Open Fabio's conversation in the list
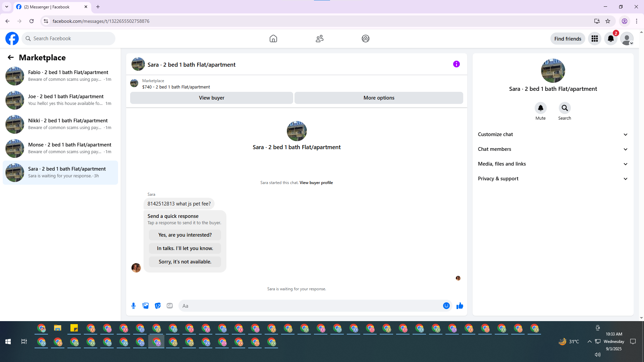Image resolution: width=644 pixels, height=362 pixels. pyautogui.click(x=60, y=76)
